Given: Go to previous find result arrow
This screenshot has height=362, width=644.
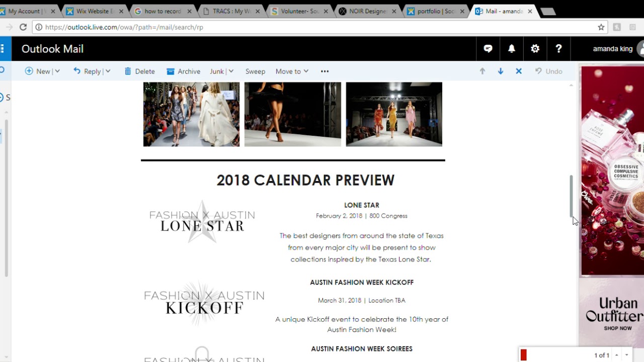Looking at the screenshot, I should click(x=617, y=355).
